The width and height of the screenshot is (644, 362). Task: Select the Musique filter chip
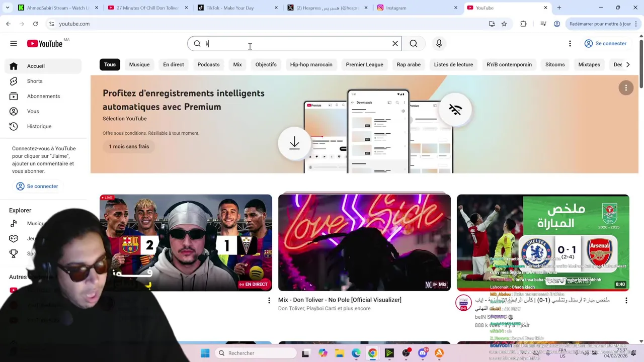coord(139,64)
